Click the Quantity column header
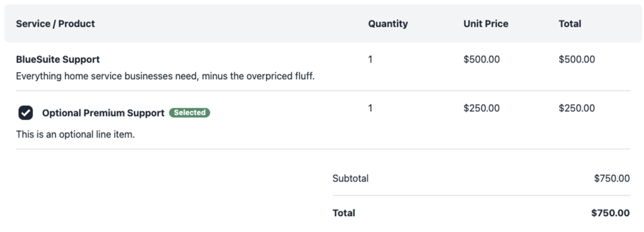 (x=387, y=24)
